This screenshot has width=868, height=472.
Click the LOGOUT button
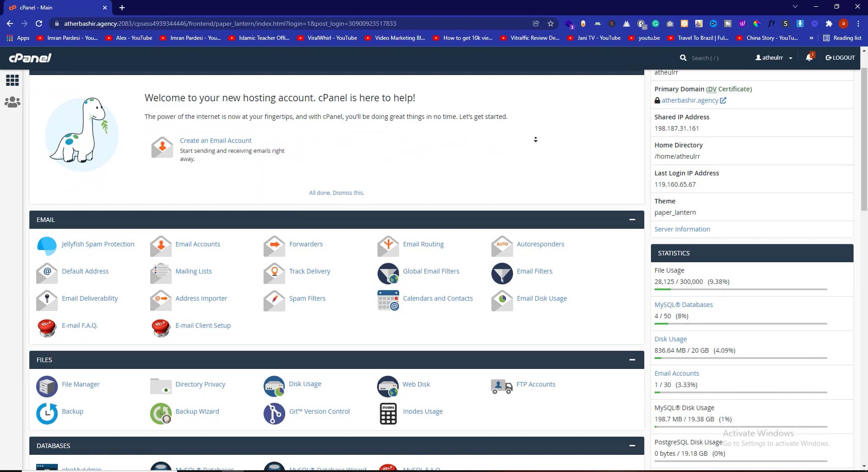pos(840,58)
